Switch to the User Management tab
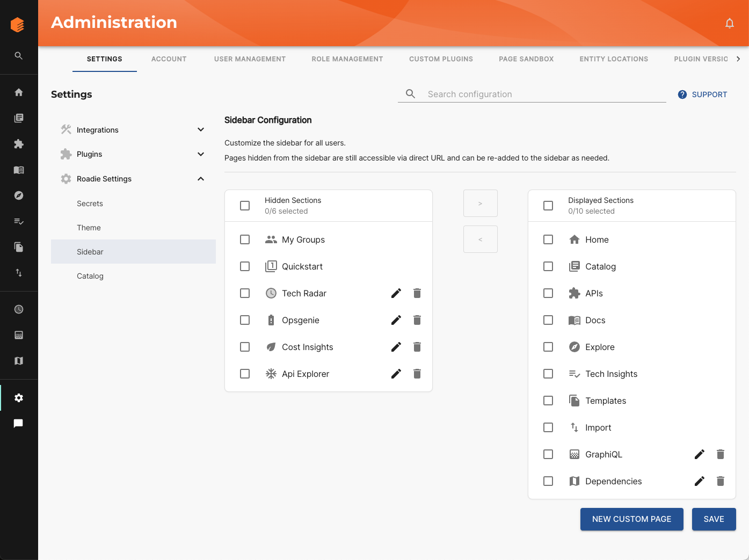 pos(250,59)
